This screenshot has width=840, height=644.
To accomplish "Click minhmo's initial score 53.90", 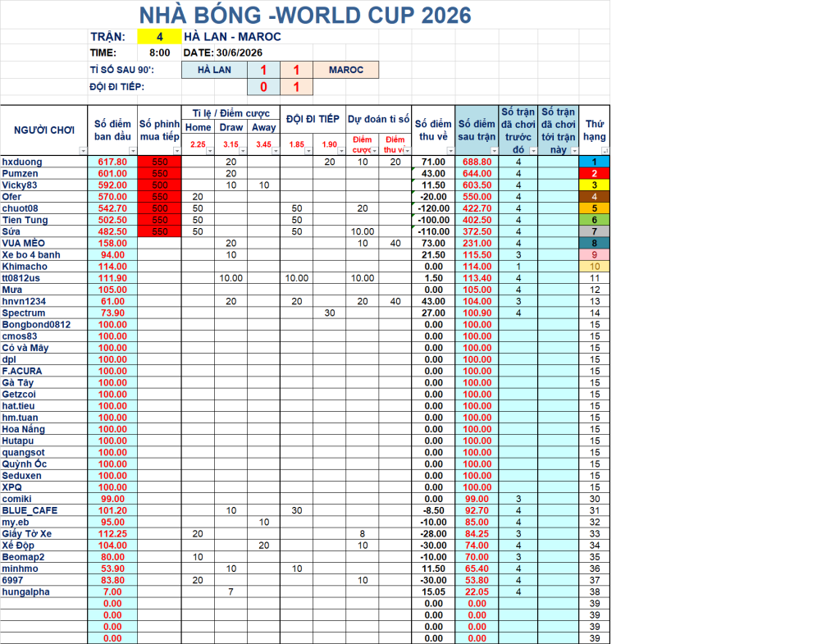I will pyautogui.click(x=112, y=569).
